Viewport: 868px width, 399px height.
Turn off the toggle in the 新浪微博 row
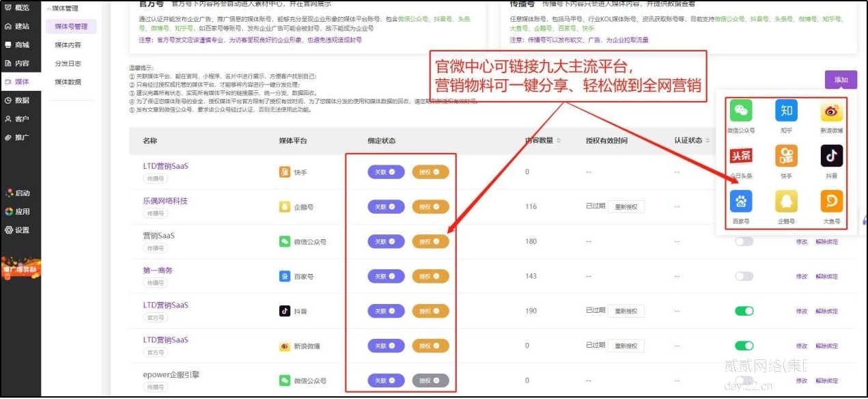pyautogui.click(x=744, y=346)
